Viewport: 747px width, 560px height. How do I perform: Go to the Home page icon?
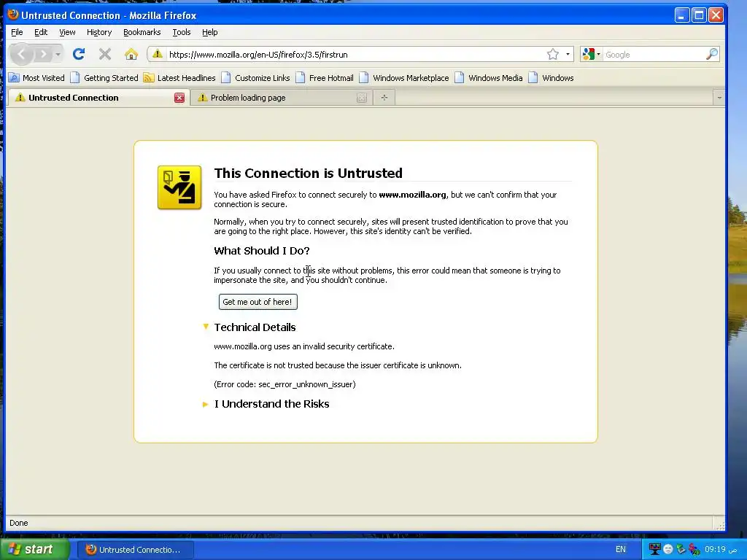click(131, 54)
